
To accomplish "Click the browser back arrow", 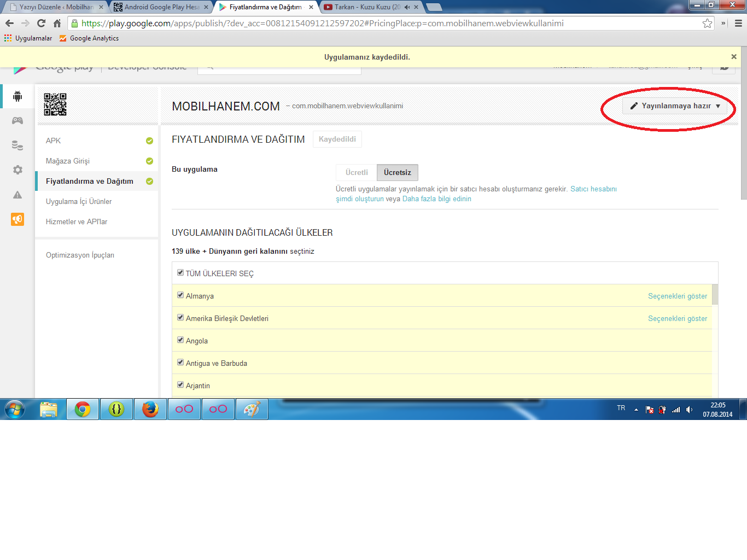I will [9, 23].
